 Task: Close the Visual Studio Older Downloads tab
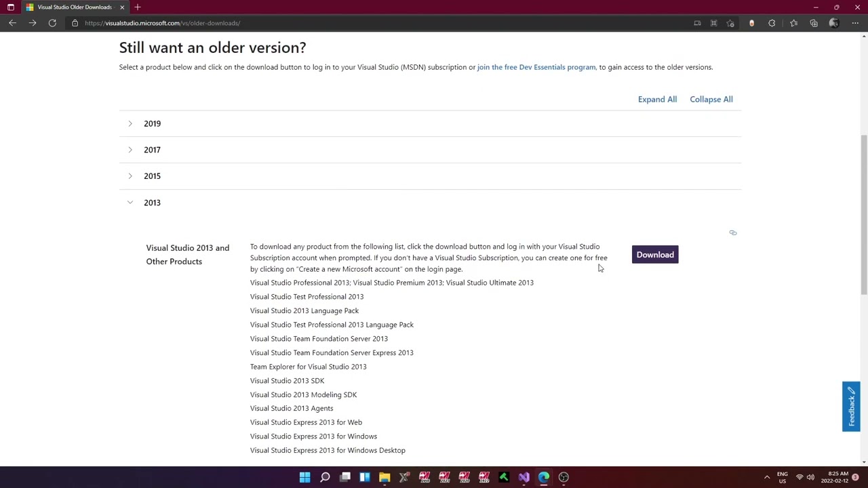122,7
